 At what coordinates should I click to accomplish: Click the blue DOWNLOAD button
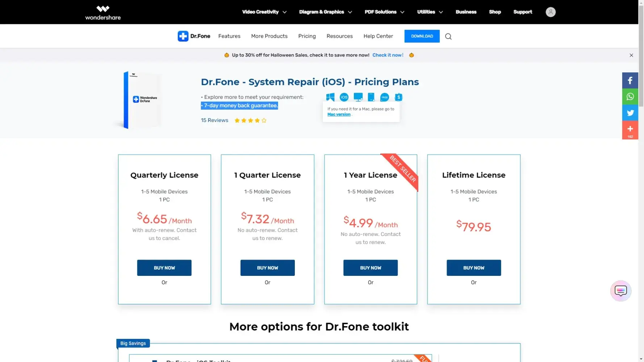[422, 36]
